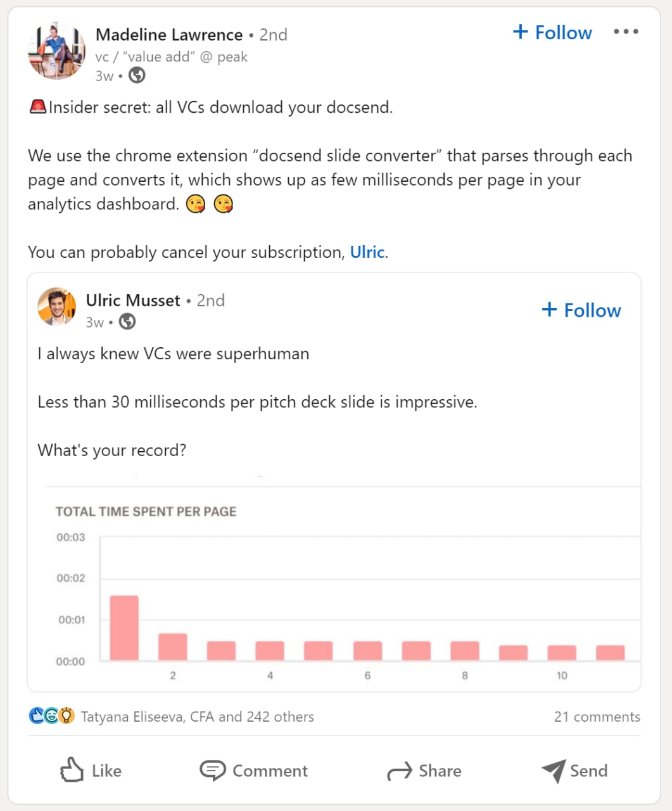Screen dimensions: 672x811
Task: Click the Like thumbs-up icon
Action: 72,770
